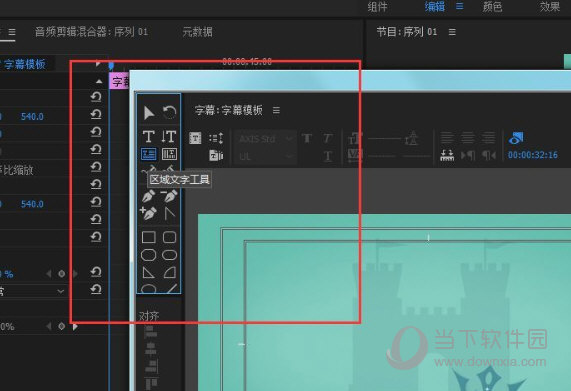The width and height of the screenshot is (571, 391).
Task: Open the 节目: 序列 01 panel menu
Action: [x=452, y=32]
